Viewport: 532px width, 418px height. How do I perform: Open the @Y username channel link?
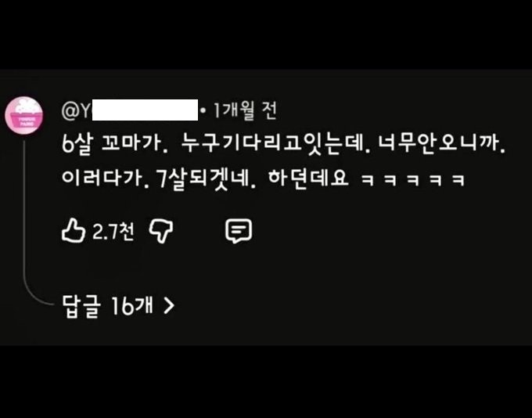130,110
